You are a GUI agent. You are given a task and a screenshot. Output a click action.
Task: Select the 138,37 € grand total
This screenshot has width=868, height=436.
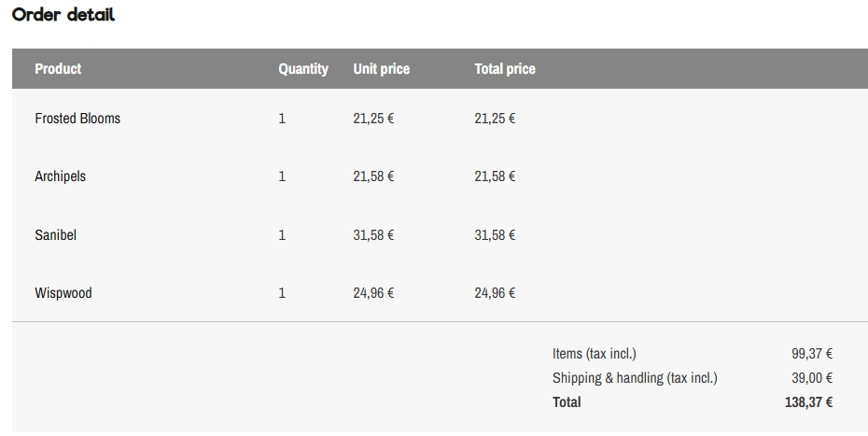coord(808,402)
